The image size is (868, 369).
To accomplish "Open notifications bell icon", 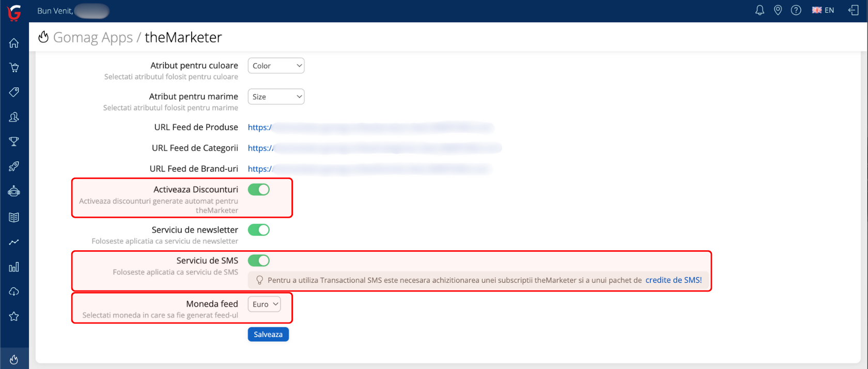I will pos(760,10).
